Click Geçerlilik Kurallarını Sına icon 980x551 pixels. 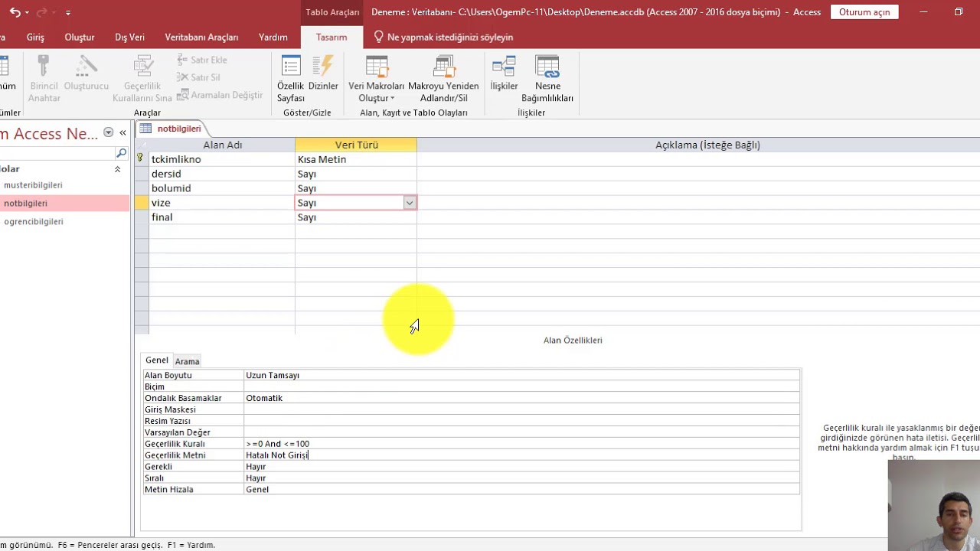pos(142,78)
